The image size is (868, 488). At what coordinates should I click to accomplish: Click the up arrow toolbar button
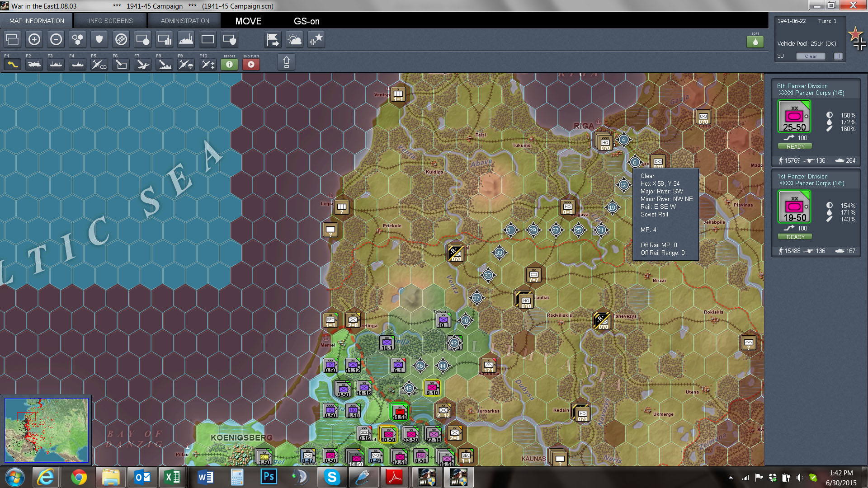pyautogui.click(x=287, y=62)
